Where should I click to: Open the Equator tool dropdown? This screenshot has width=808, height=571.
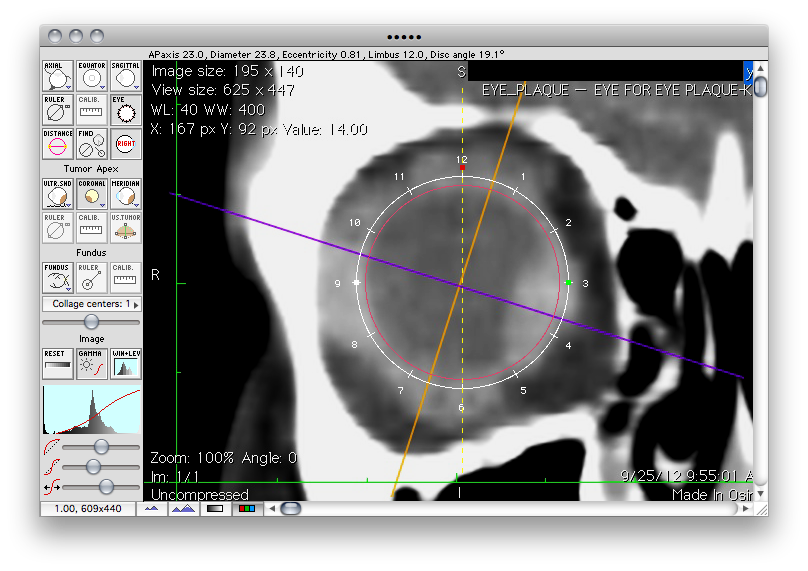pos(102,87)
